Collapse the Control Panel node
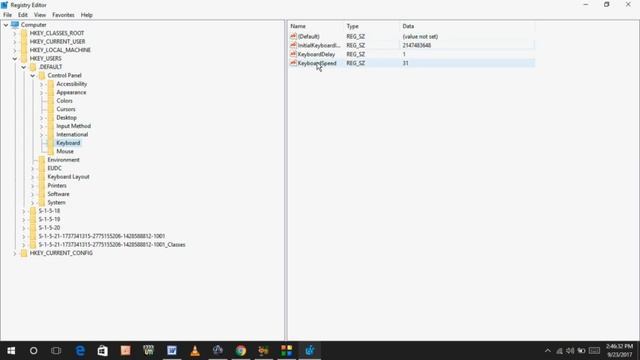The height and width of the screenshot is (360, 640). coord(33,76)
